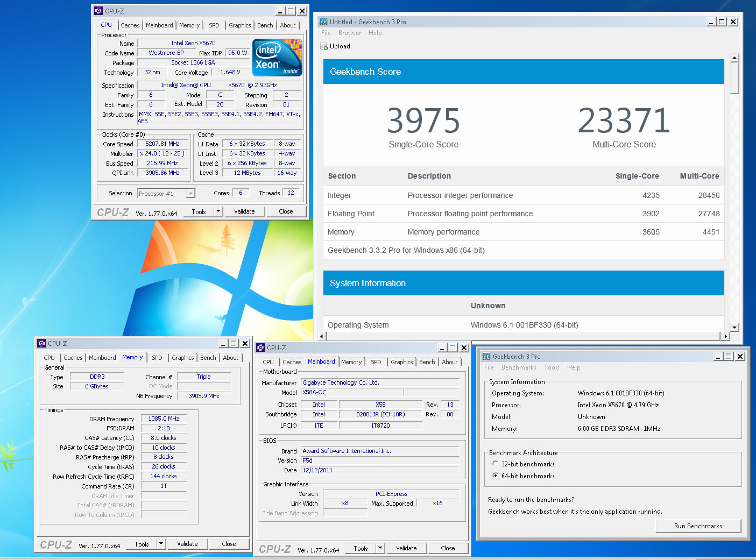The image size is (756, 560).
Task: Click Close button in top CPU-Z window
Action: tap(286, 211)
